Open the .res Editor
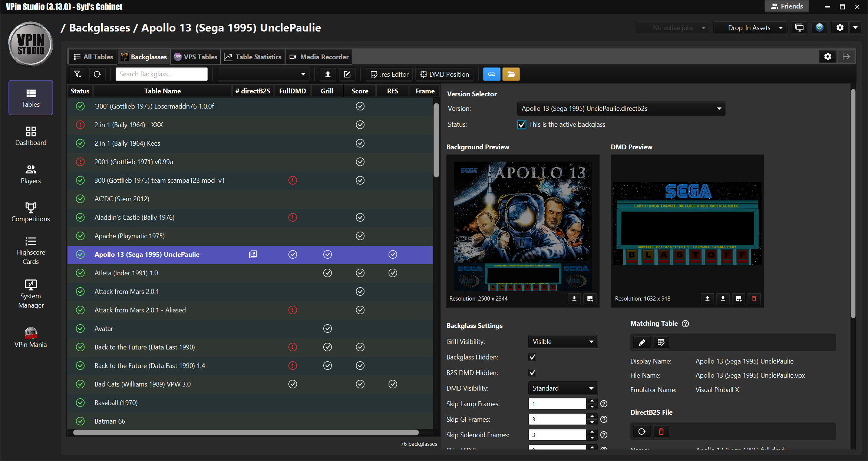 click(x=389, y=74)
